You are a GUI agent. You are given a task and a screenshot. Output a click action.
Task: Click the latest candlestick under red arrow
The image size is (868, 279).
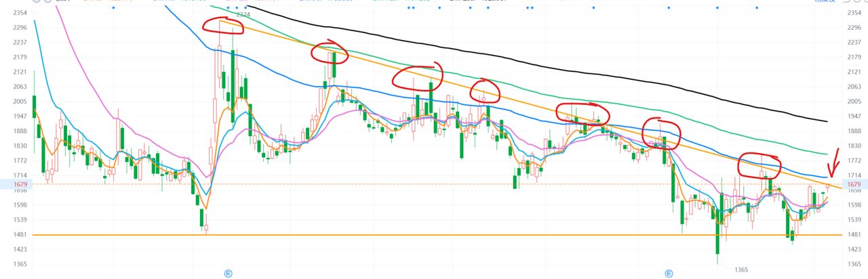coord(827,188)
